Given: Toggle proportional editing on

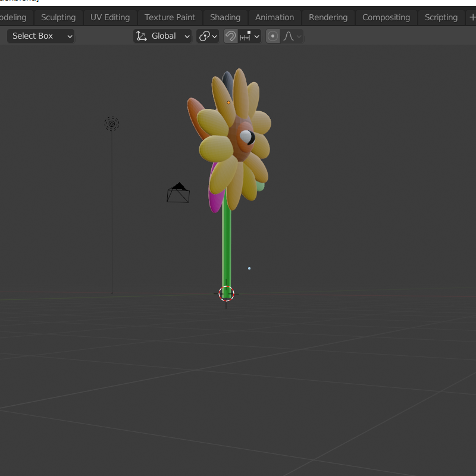Looking at the screenshot, I should click(272, 36).
